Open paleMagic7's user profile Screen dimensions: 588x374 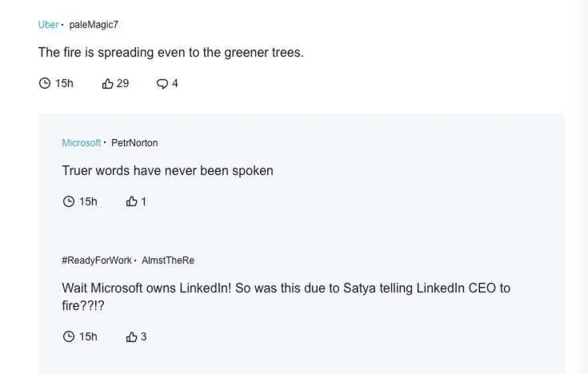[94, 25]
